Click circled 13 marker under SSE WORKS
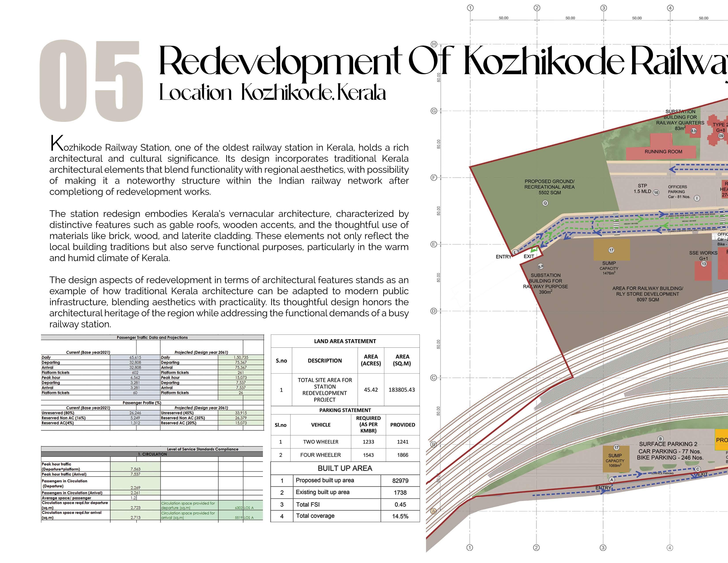The height and width of the screenshot is (563, 728). tap(704, 264)
